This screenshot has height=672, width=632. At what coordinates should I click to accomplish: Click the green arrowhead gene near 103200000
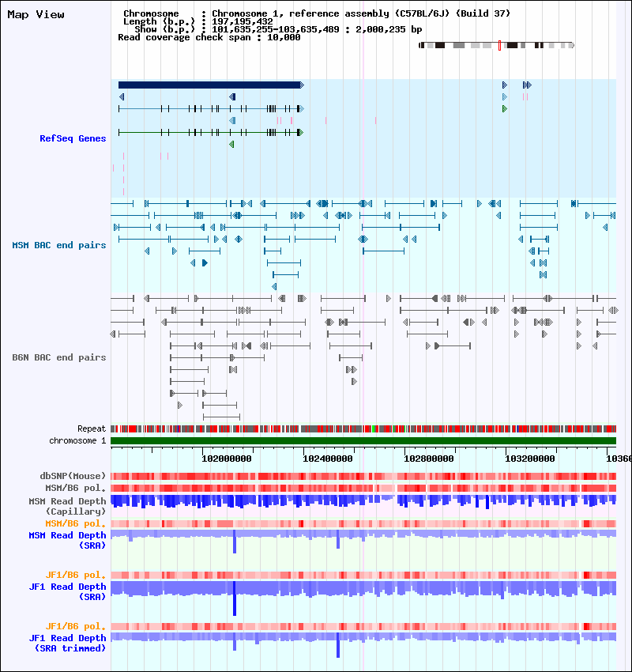pos(505,109)
